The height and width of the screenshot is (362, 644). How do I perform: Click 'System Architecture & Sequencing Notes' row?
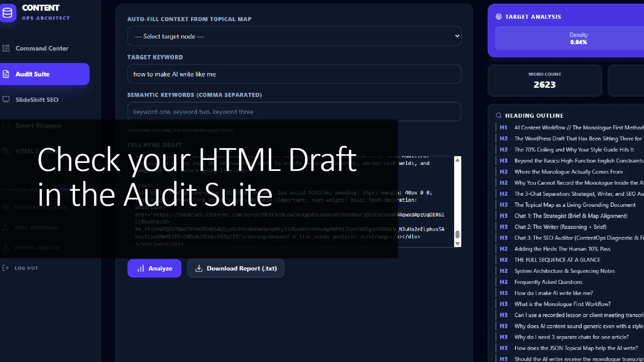click(x=570, y=271)
